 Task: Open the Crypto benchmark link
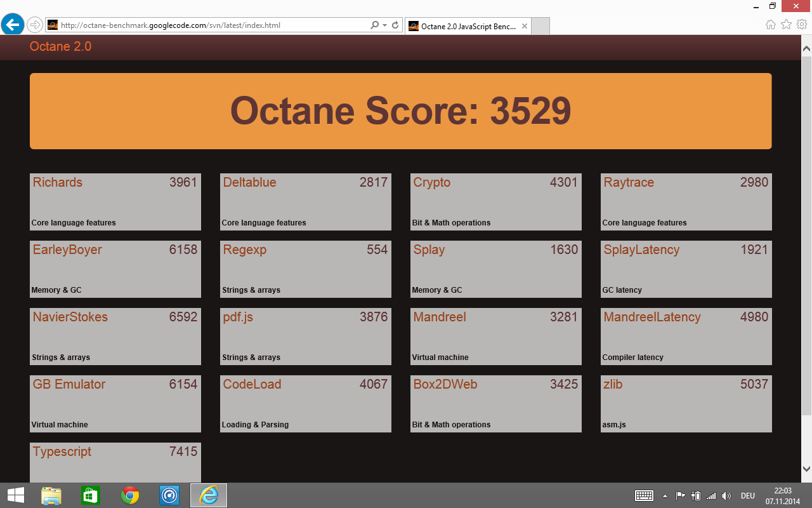pos(432,182)
